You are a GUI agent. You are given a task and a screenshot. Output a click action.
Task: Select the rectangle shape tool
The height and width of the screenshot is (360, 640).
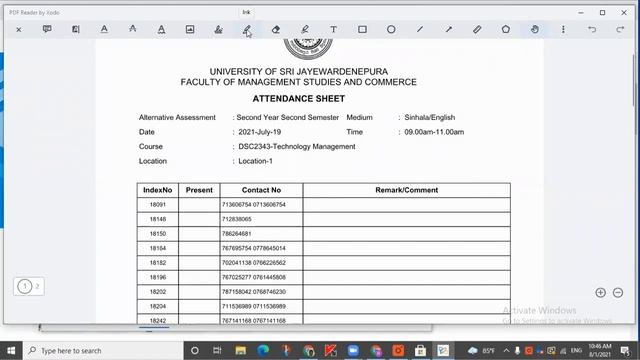point(362,29)
